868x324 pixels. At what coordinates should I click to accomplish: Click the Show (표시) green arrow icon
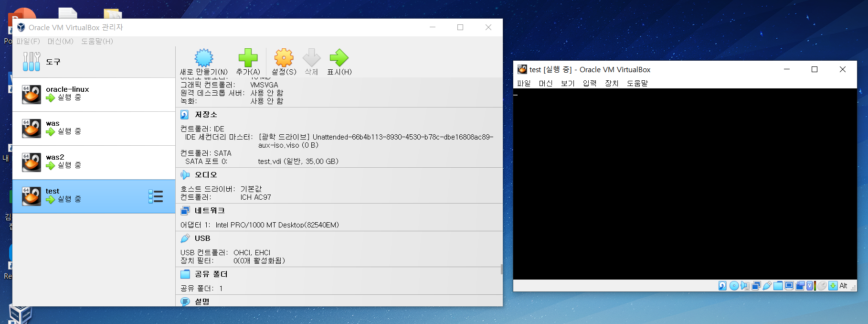coord(339,57)
